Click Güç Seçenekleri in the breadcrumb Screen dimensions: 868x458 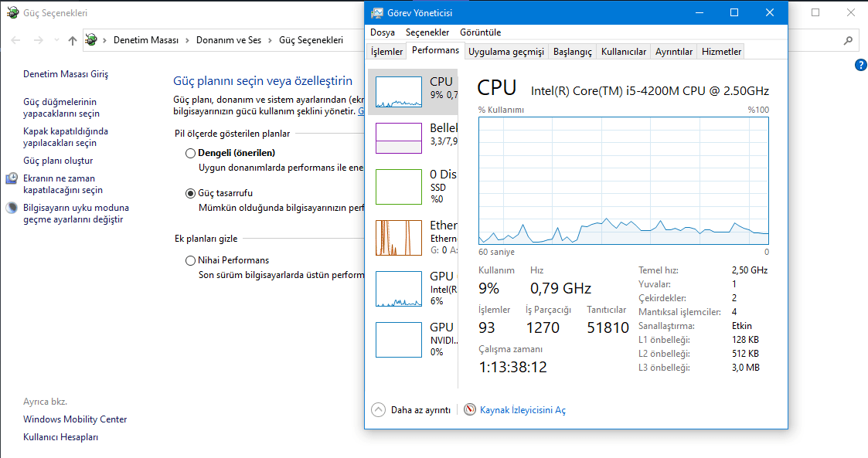(311, 40)
